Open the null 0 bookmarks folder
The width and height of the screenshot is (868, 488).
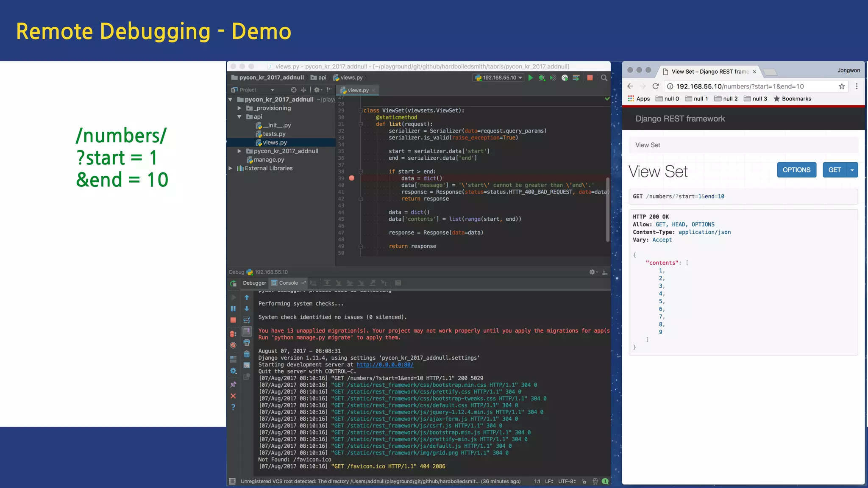668,99
